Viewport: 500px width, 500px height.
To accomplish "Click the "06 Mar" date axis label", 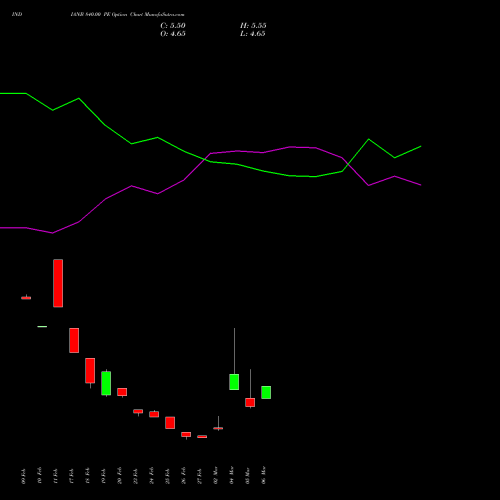I will pyautogui.click(x=263, y=475).
